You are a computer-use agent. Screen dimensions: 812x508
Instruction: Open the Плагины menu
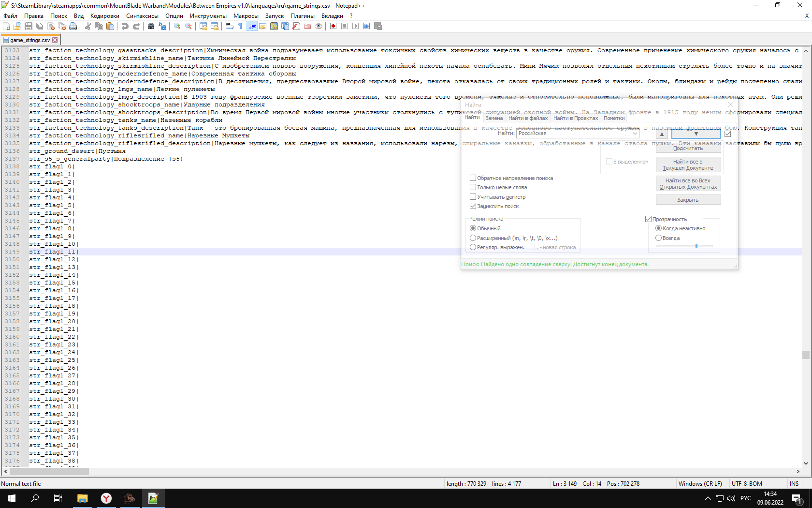coord(303,16)
